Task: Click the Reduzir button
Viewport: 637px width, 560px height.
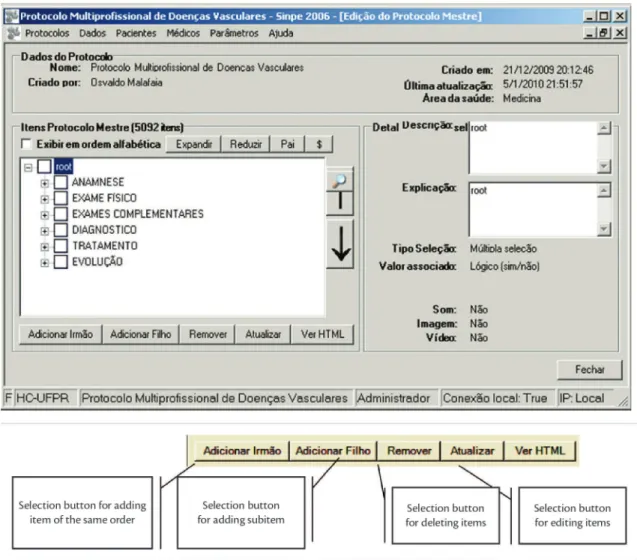Action: [246, 144]
